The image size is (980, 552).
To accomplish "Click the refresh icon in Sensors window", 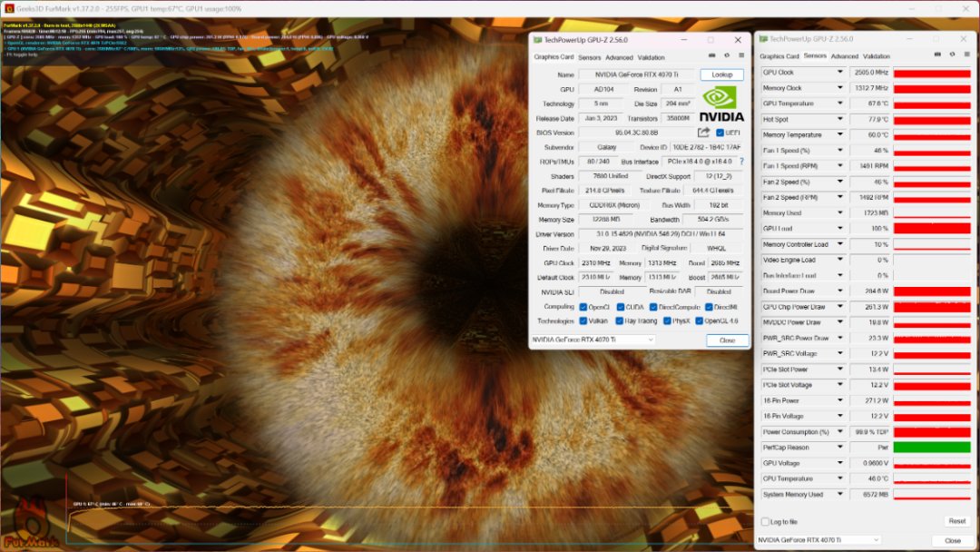I will (953, 54).
